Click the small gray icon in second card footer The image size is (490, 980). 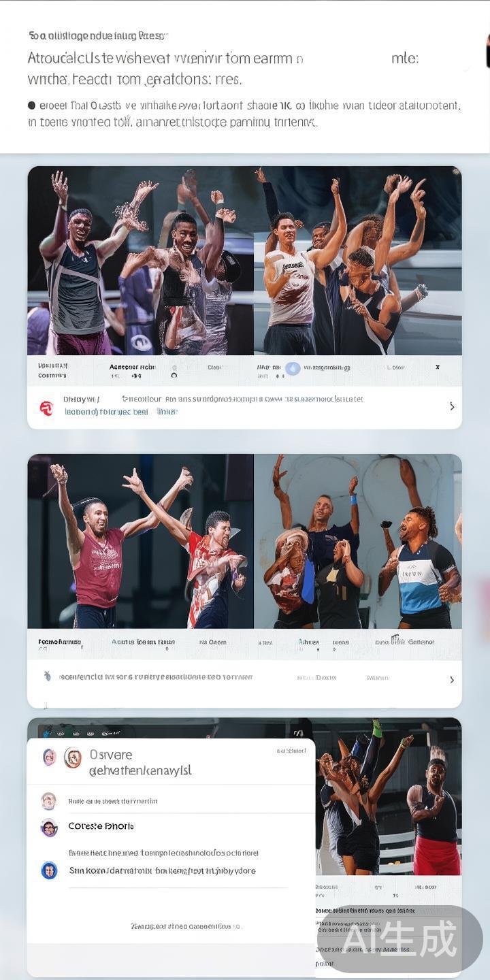47,676
